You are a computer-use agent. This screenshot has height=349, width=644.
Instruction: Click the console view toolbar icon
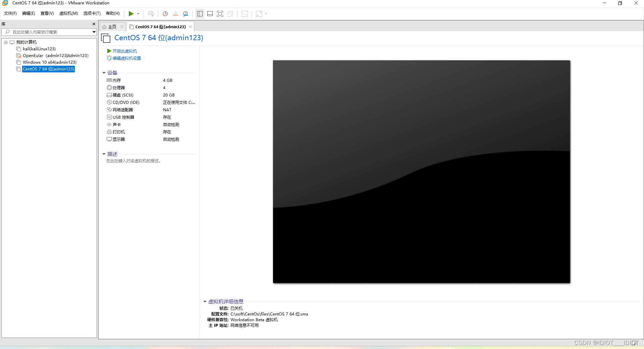coord(245,14)
